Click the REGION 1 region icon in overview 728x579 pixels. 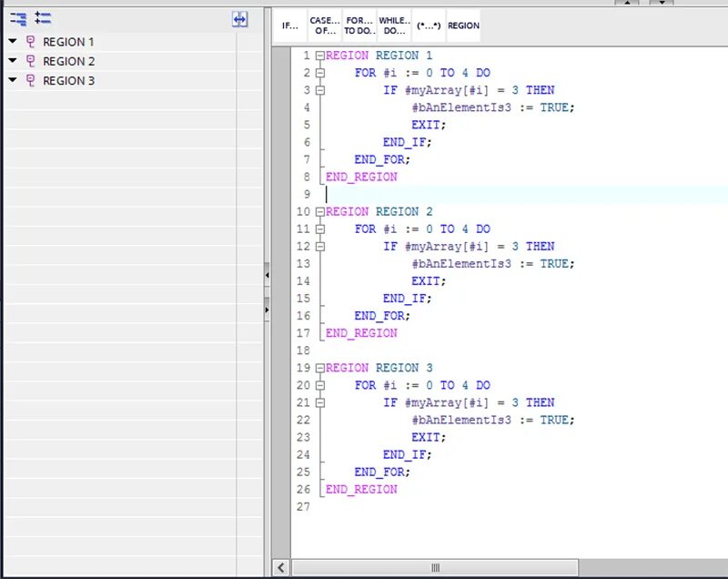tap(31, 42)
